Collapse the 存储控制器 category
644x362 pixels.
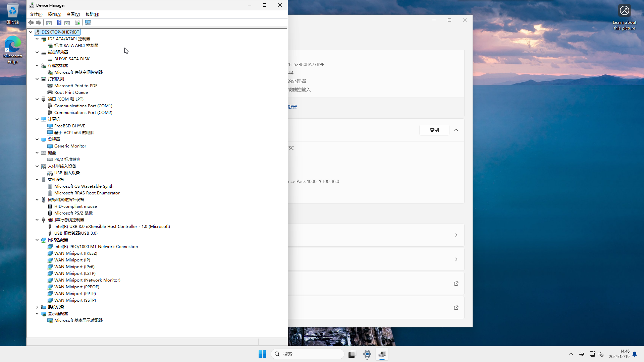pos(37,66)
